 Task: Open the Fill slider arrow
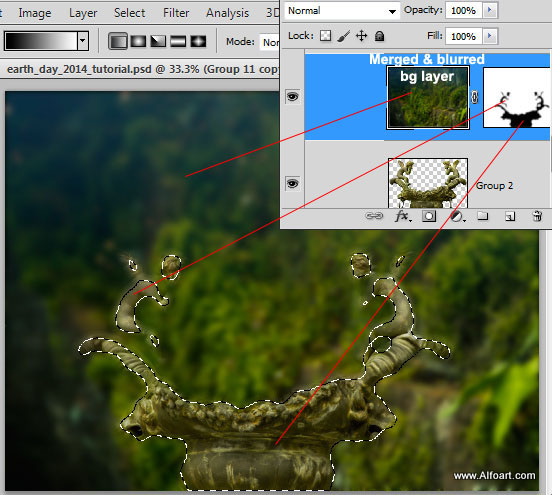click(490, 36)
